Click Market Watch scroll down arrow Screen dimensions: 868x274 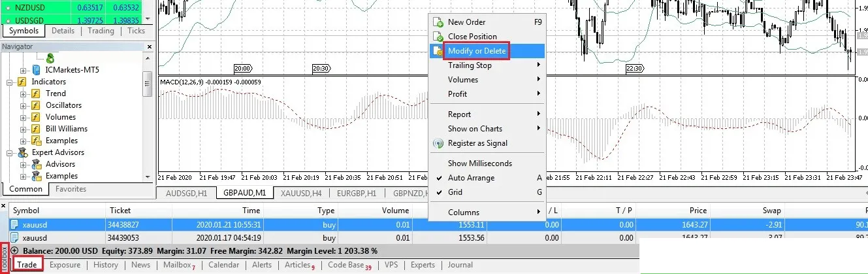coord(148,18)
